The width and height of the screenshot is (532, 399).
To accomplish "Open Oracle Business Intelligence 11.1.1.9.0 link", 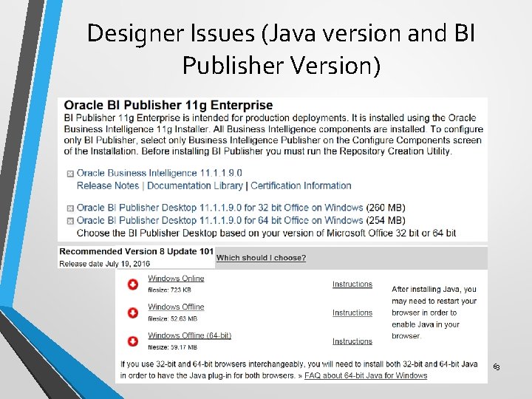I will pos(159,173).
